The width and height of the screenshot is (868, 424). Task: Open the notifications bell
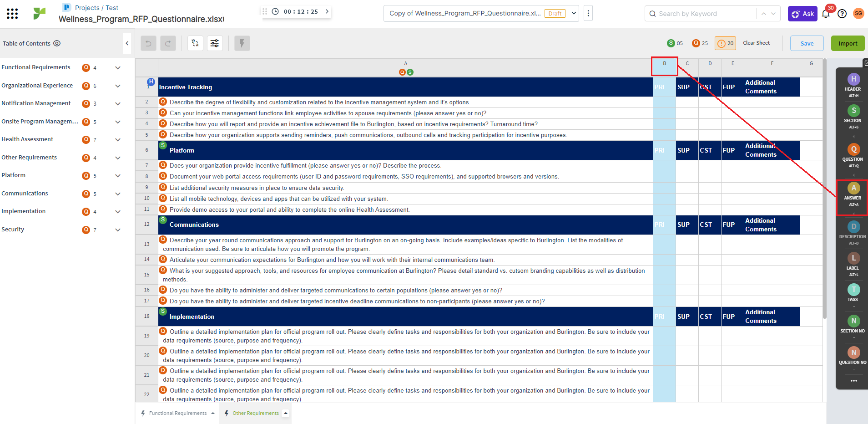point(826,14)
